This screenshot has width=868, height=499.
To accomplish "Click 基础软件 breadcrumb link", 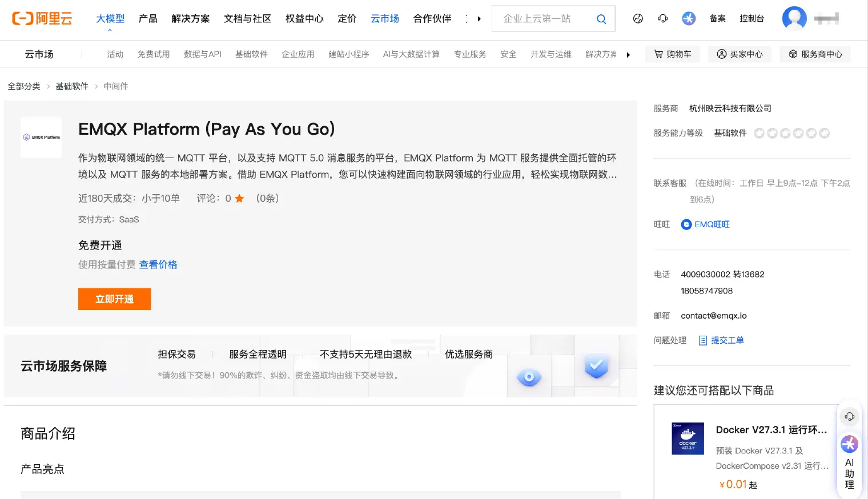I will pos(72,86).
